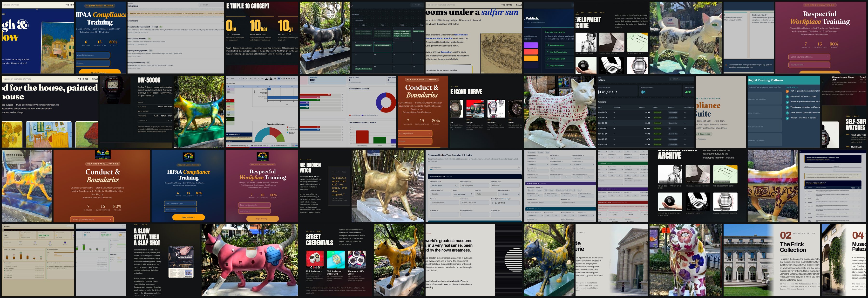Click the document icon next to Monthly Newsletter
Viewport: 868px width, 298px height.
(x=548, y=45)
